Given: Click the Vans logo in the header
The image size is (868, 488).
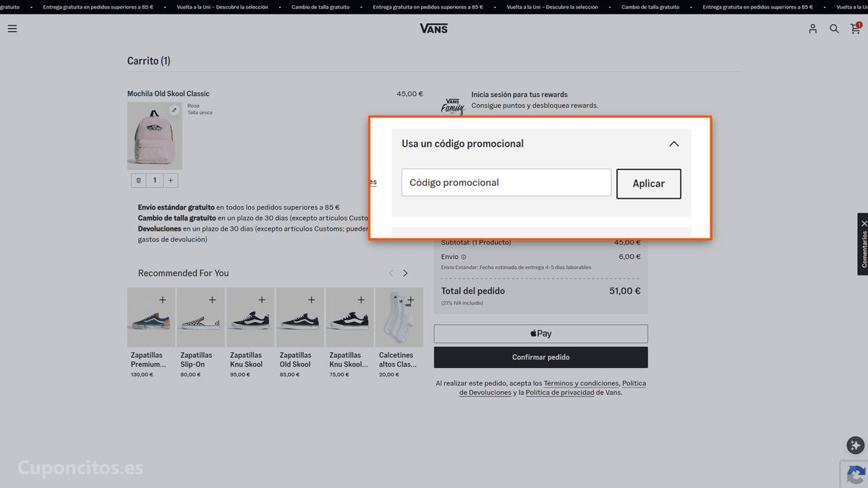Looking at the screenshot, I should tap(433, 28).
